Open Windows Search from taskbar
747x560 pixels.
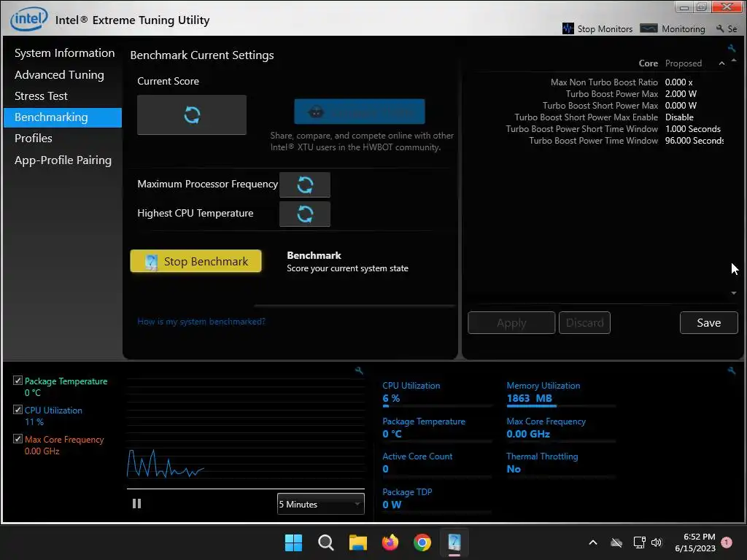pyautogui.click(x=326, y=542)
